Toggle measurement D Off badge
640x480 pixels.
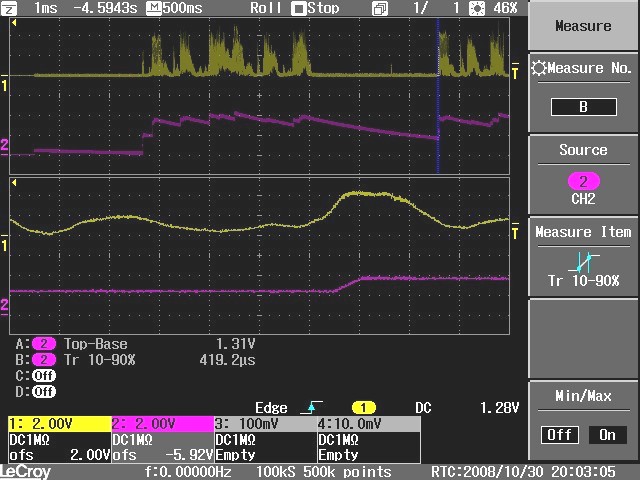pos(44,392)
